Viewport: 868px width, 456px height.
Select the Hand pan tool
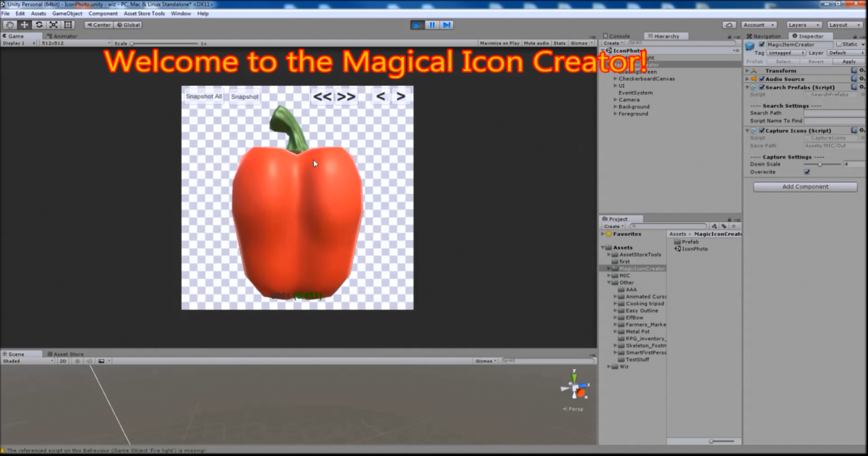tap(10, 24)
